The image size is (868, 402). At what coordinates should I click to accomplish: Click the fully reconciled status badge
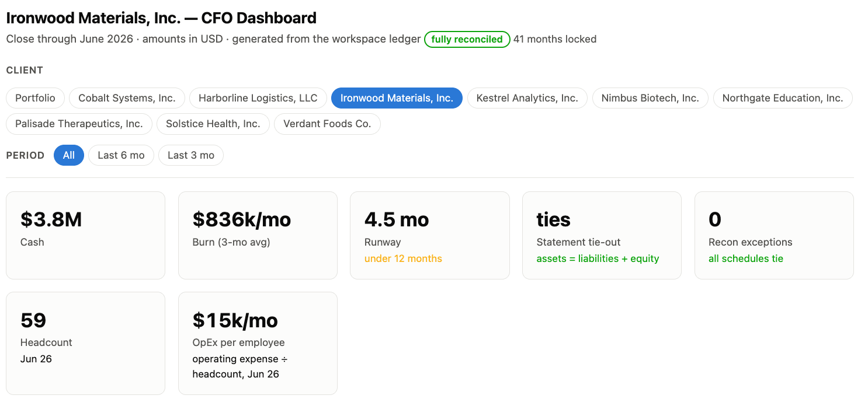coord(467,39)
